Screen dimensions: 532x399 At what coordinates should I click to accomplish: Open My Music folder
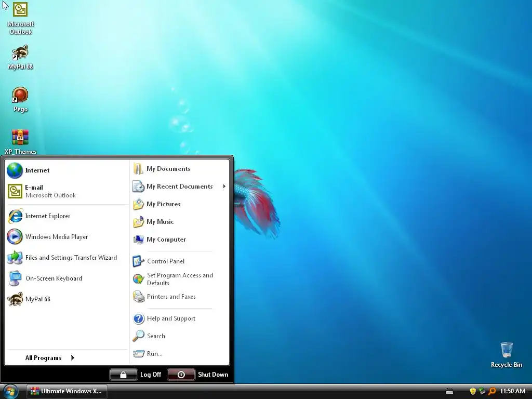[x=179, y=221]
